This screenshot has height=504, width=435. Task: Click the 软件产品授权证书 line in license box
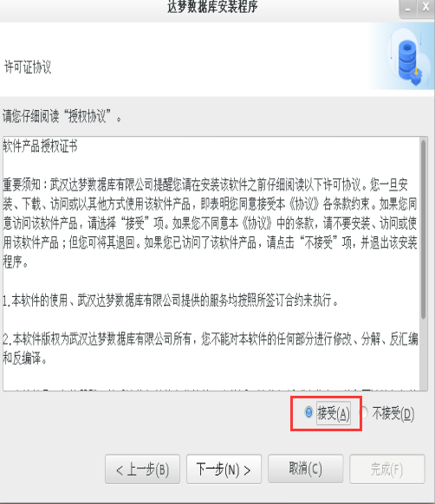[x=40, y=146]
